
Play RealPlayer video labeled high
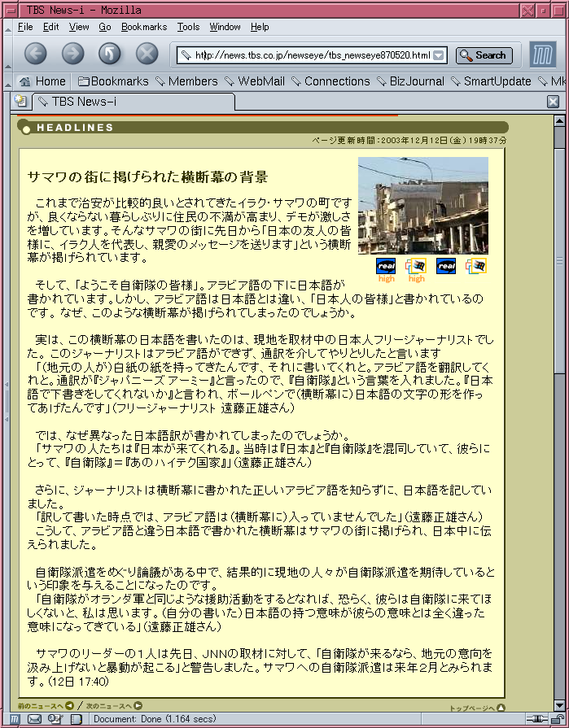[386, 266]
